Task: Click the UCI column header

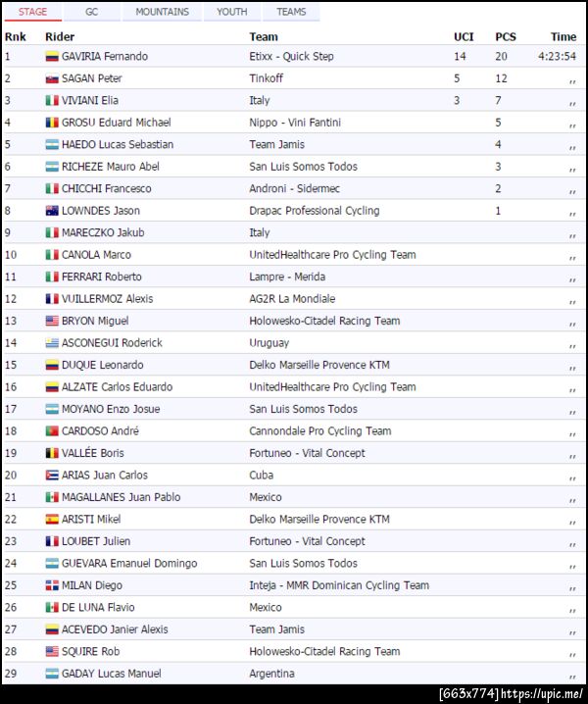Action: 464,37
